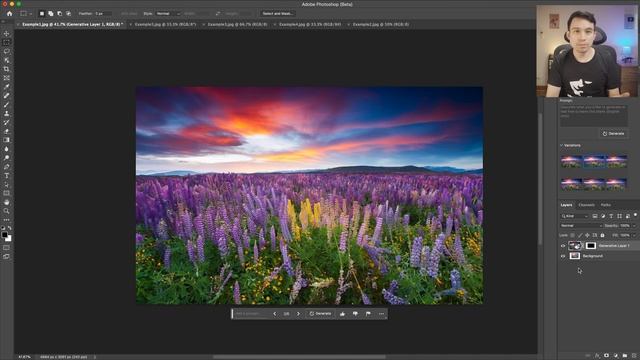Click Select and Mask button

pyautogui.click(x=277, y=13)
